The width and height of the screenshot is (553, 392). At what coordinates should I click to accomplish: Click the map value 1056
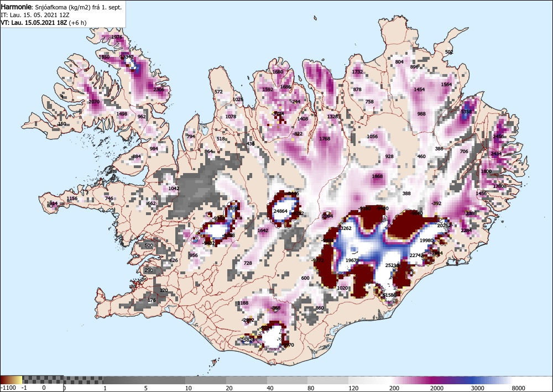tap(372, 137)
